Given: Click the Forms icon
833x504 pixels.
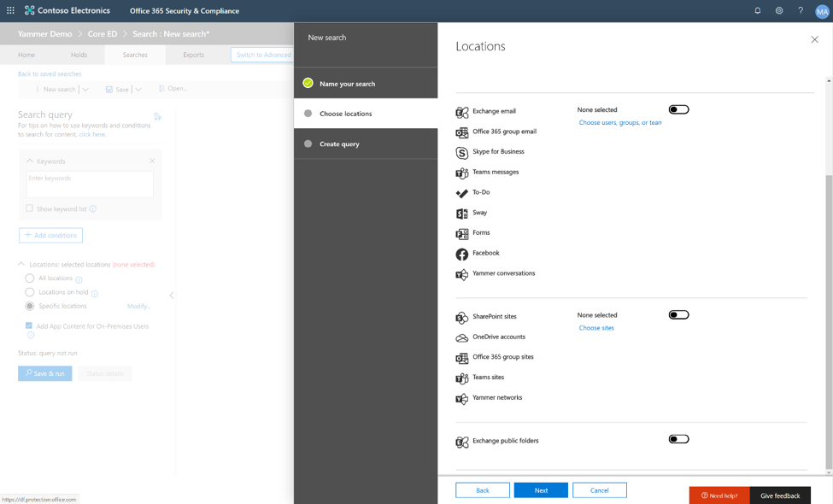Looking at the screenshot, I should pos(461,232).
